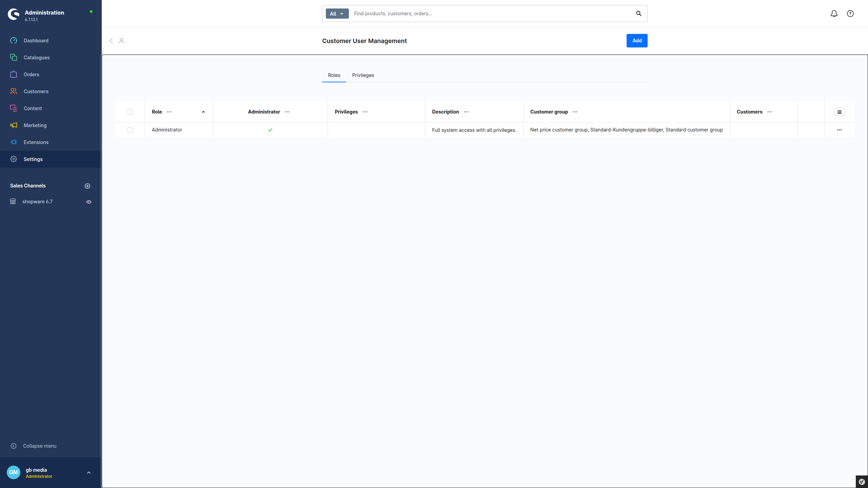Open the Dashboard icon in sidebar

click(14, 41)
